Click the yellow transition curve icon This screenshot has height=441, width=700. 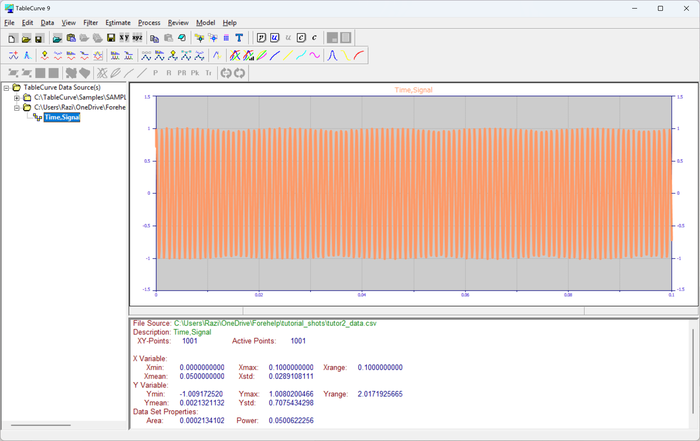click(346, 55)
